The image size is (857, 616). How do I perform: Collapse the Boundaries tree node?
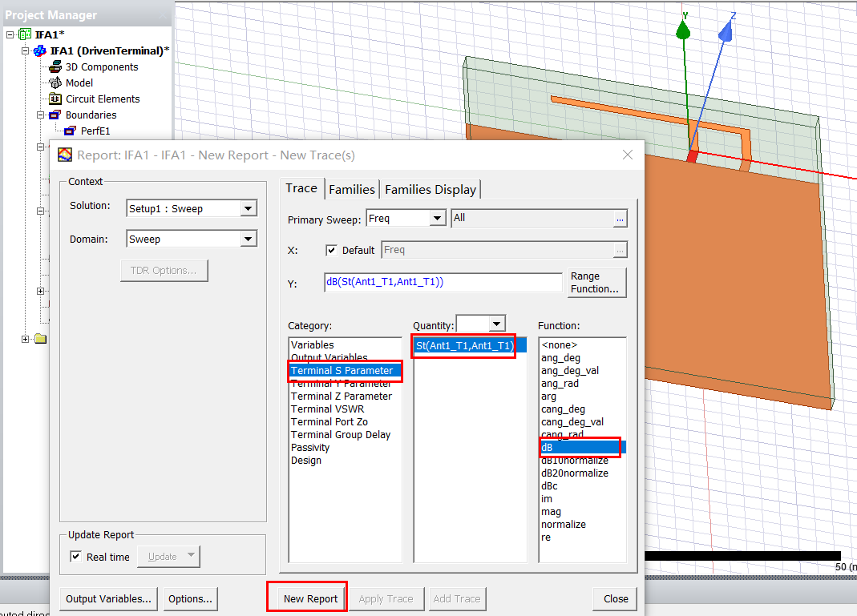pyautogui.click(x=40, y=115)
